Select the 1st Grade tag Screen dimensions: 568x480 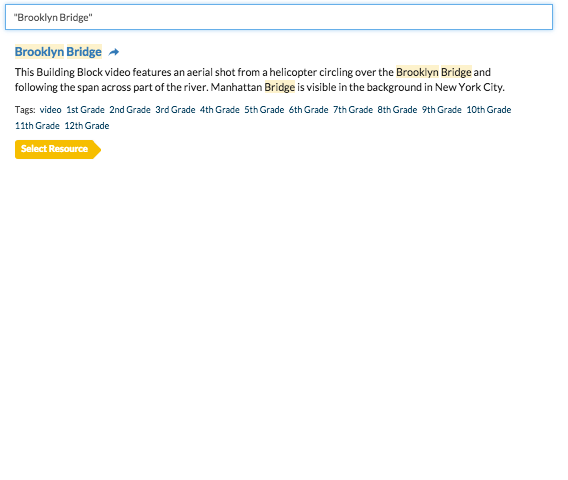[x=85, y=110]
